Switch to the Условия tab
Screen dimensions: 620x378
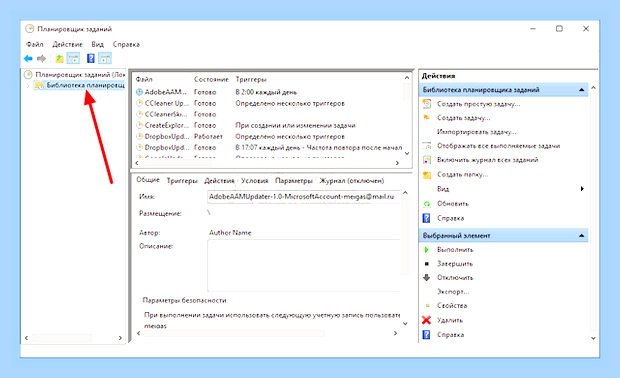click(x=255, y=181)
